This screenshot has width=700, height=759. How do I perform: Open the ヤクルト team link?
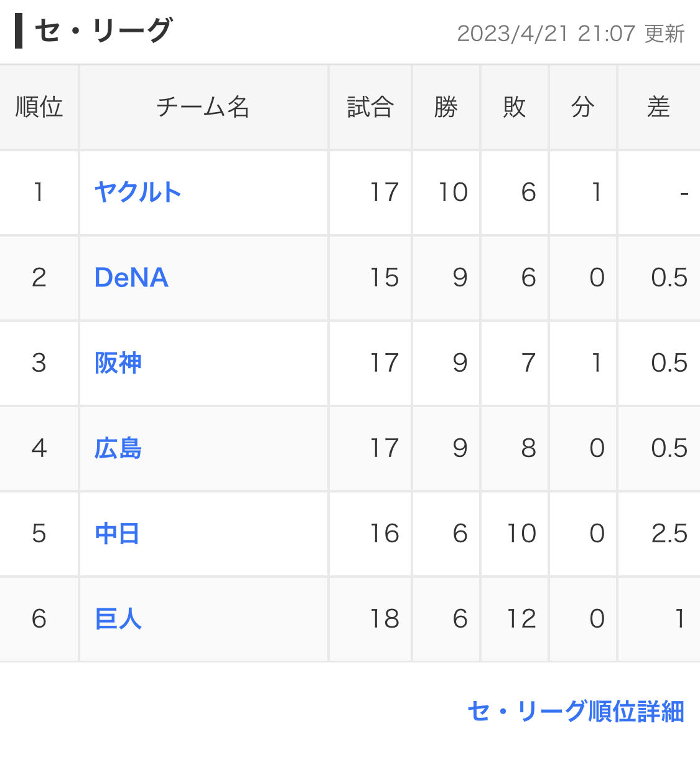tap(138, 192)
